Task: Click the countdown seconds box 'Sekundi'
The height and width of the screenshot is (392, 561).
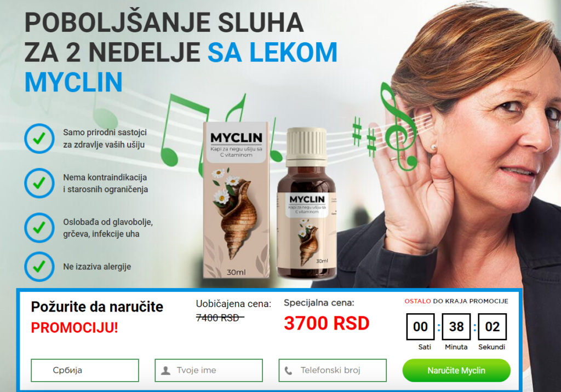Action: click(x=493, y=326)
